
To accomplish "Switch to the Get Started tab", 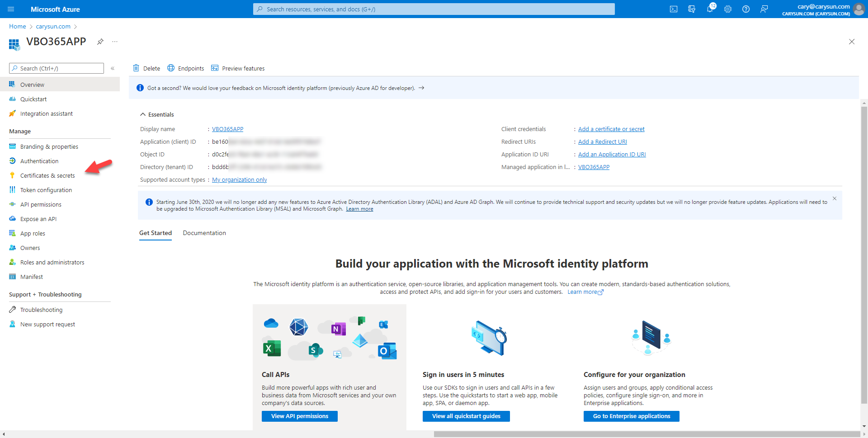I will [156, 233].
